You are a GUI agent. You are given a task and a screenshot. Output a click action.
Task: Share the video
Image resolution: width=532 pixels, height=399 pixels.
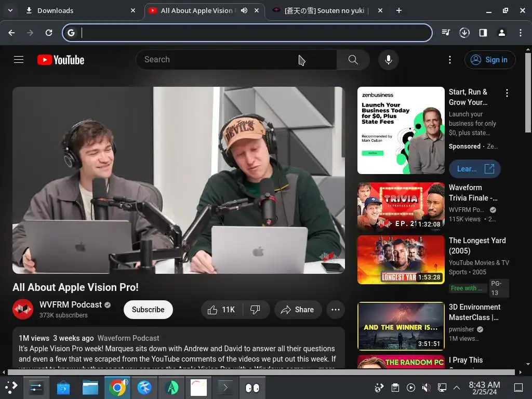click(x=298, y=310)
